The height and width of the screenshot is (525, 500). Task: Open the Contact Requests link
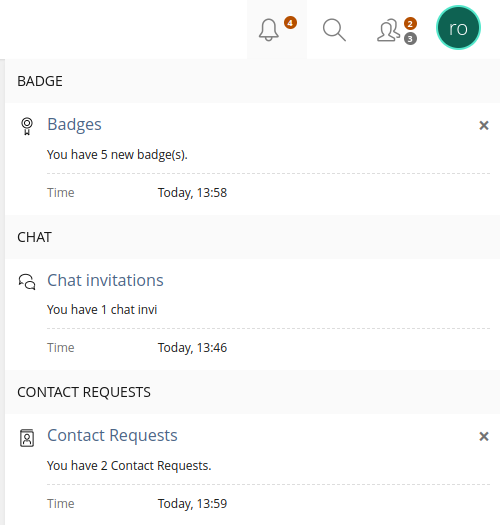pyautogui.click(x=112, y=436)
